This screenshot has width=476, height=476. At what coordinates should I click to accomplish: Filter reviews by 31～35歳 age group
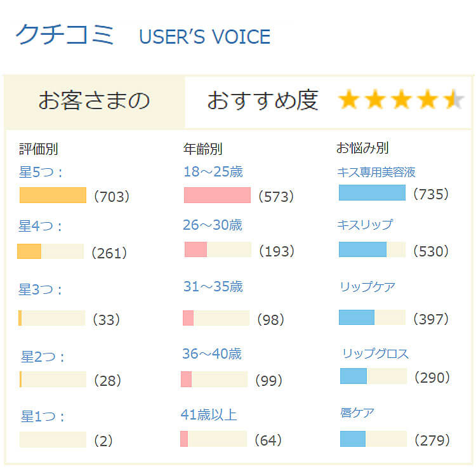click(x=213, y=287)
